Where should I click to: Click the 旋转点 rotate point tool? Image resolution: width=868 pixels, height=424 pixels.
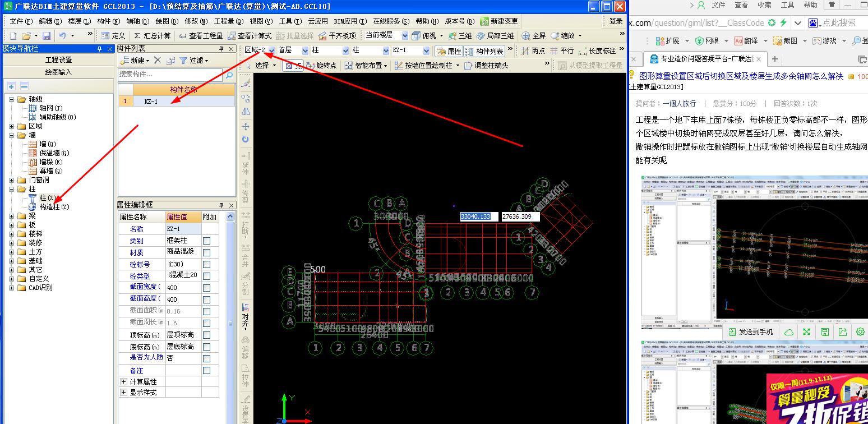pyautogui.click(x=321, y=66)
